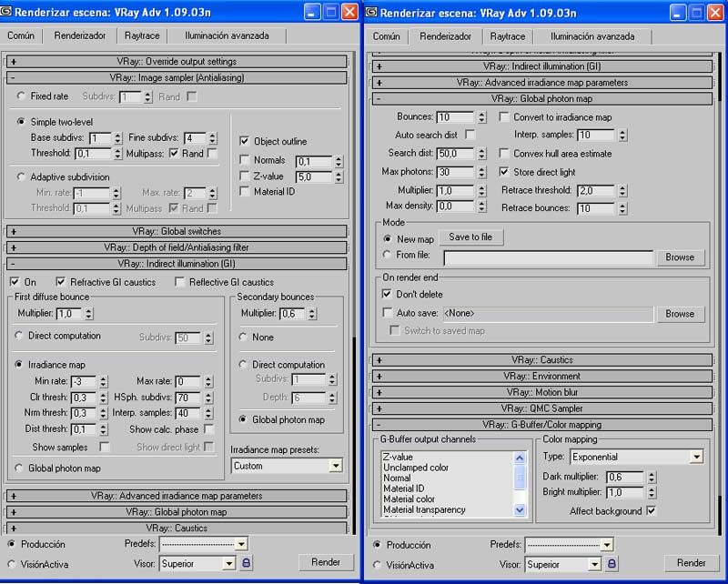
Task: Toggle Object outline checkbox
Action: 244,141
